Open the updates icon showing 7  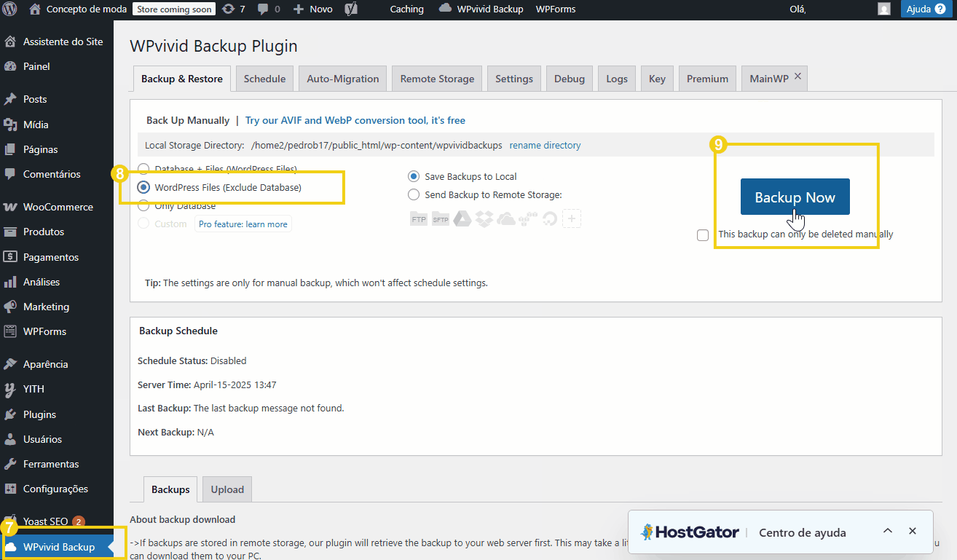(x=233, y=9)
